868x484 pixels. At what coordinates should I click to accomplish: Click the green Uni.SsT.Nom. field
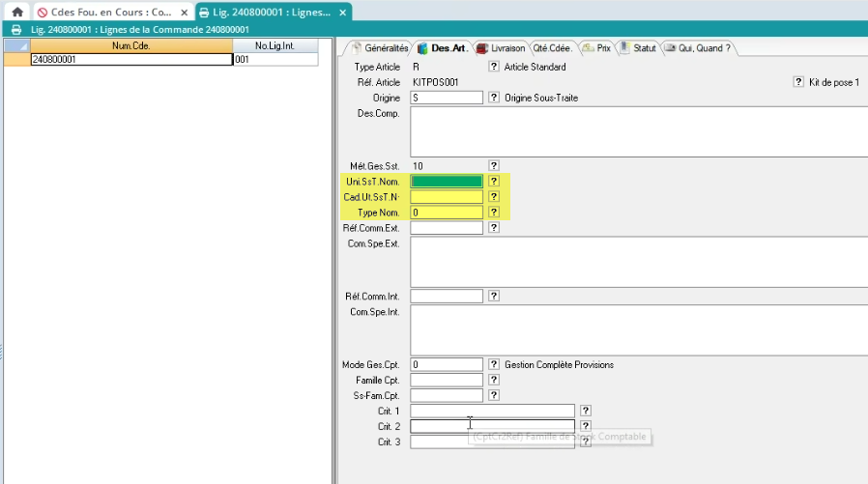[447, 182]
